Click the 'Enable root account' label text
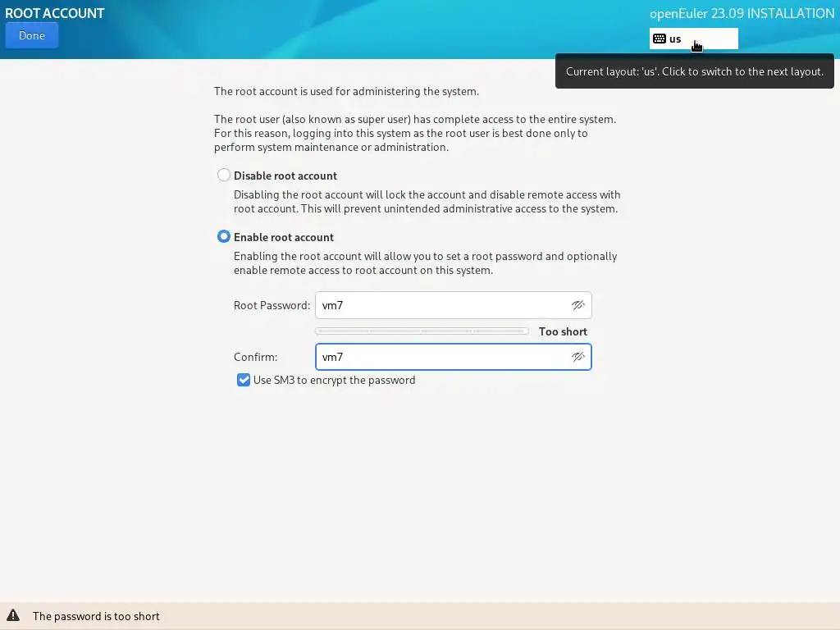The height and width of the screenshot is (630, 840). coord(284,237)
